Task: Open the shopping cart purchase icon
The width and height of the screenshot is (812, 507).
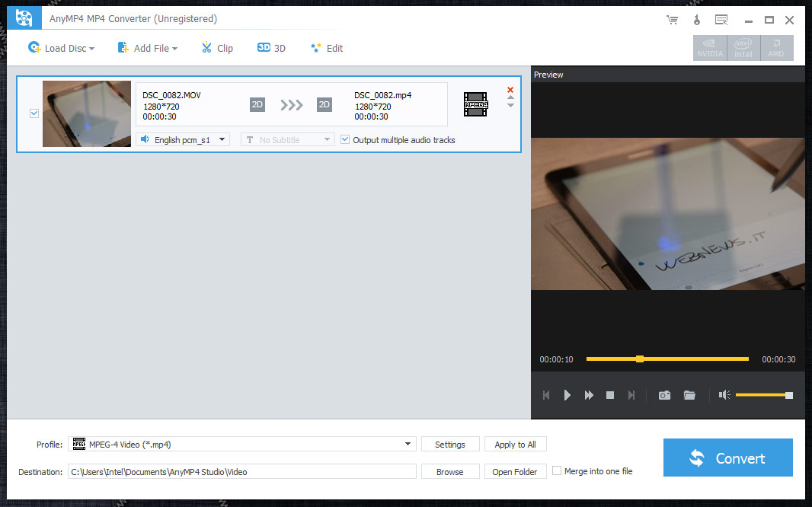Action: coord(672,19)
